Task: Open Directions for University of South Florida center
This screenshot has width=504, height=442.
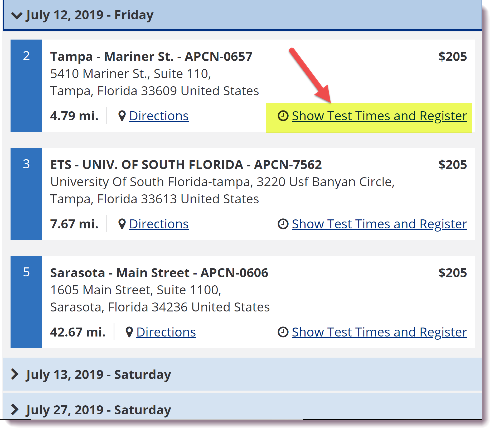Action: click(159, 224)
